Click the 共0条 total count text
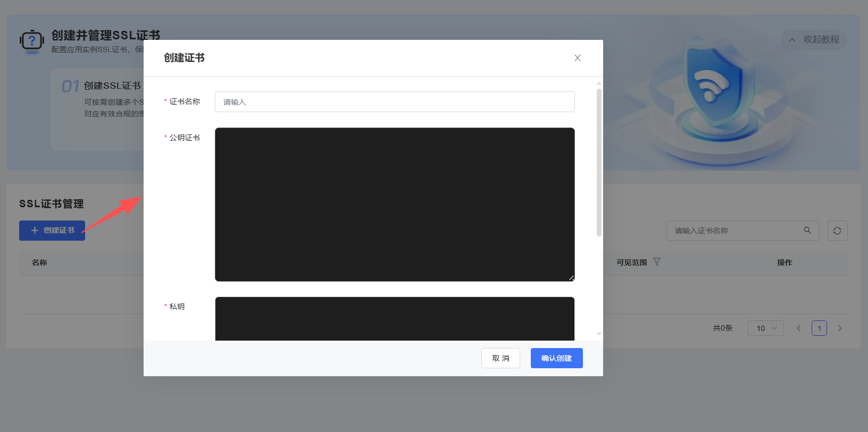The width and height of the screenshot is (868, 432). pyautogui.click(x=723, y=328)
